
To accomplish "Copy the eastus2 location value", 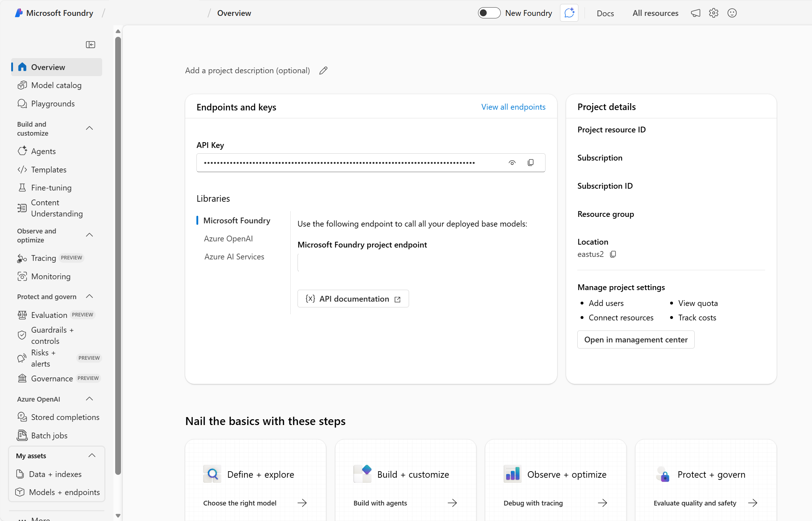I will click(x=613, y=254).
